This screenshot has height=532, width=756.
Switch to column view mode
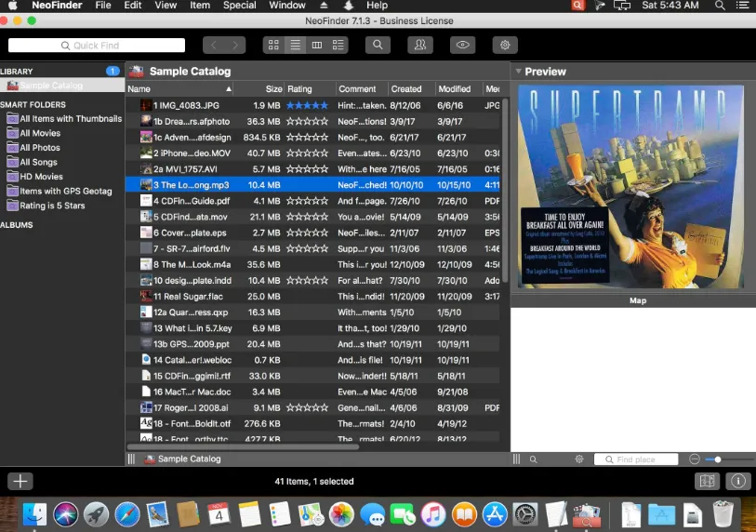coord(317,45)
